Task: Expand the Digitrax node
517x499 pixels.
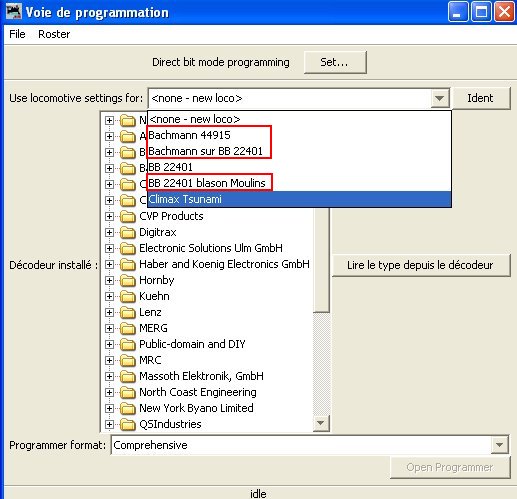Action: (x=109, y=232)
